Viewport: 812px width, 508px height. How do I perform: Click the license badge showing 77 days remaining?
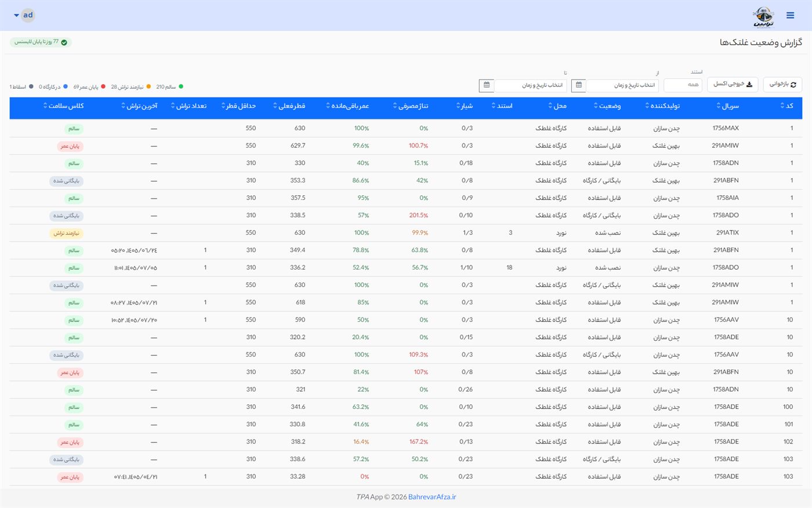40,42
